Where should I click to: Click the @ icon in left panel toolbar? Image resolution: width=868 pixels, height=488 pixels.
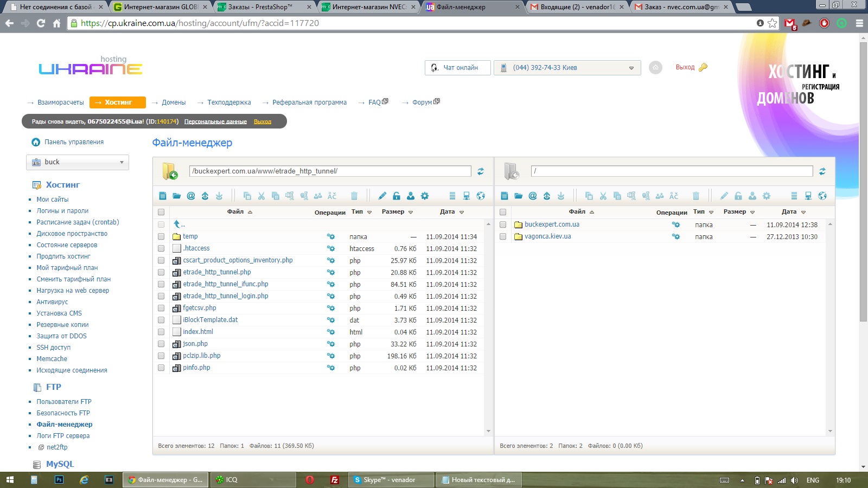191,196
